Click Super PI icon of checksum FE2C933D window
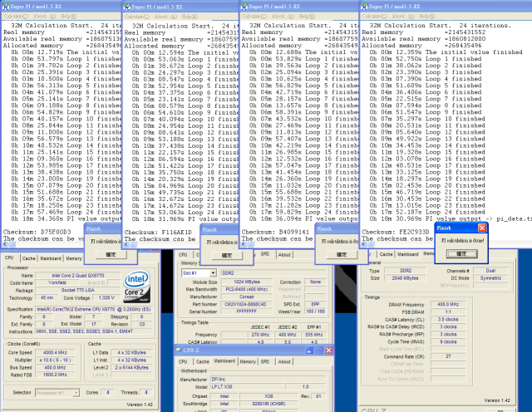 pyautogui.click(x=364, y=6)
